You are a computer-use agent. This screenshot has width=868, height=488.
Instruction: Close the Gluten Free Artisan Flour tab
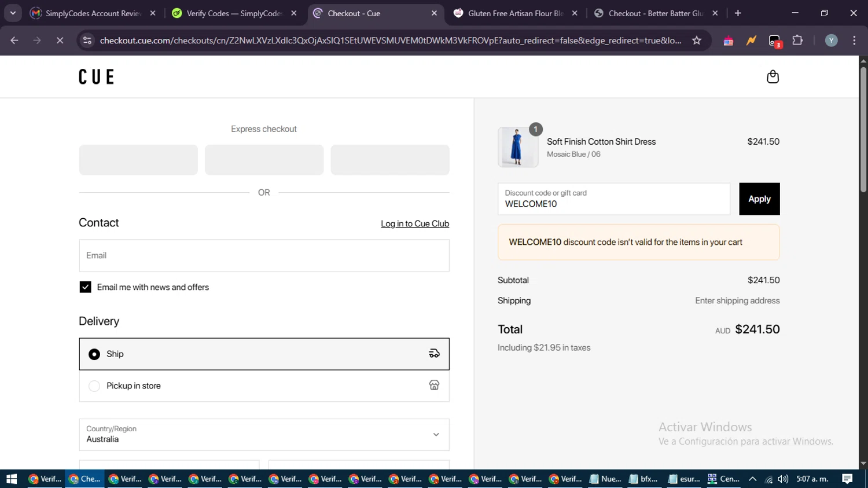click(575, 13)
